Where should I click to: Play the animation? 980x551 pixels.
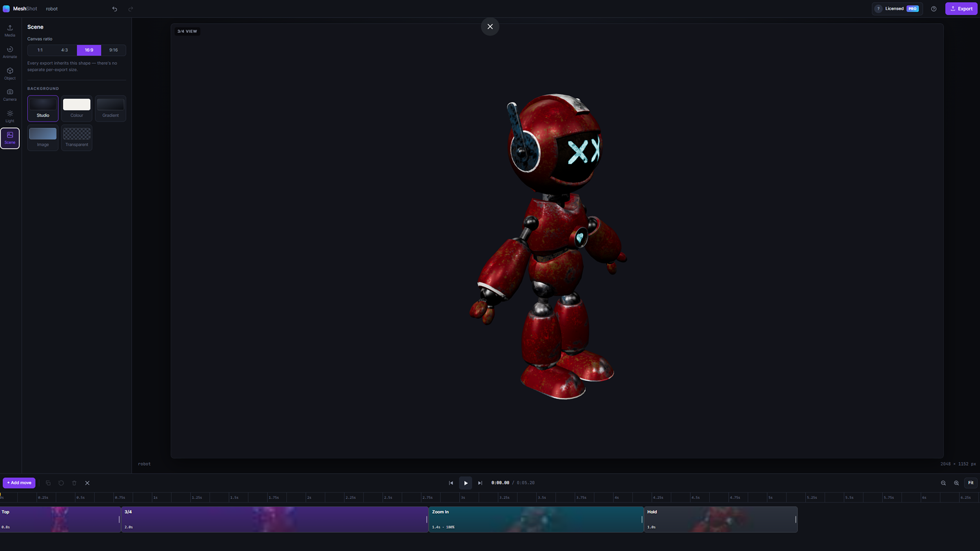[465, 483]
